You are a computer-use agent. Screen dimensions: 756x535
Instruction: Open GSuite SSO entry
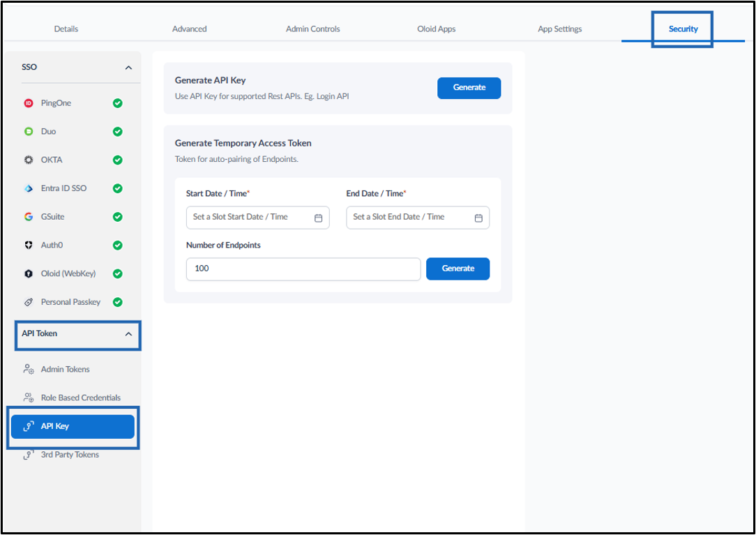tap(73, 217)
